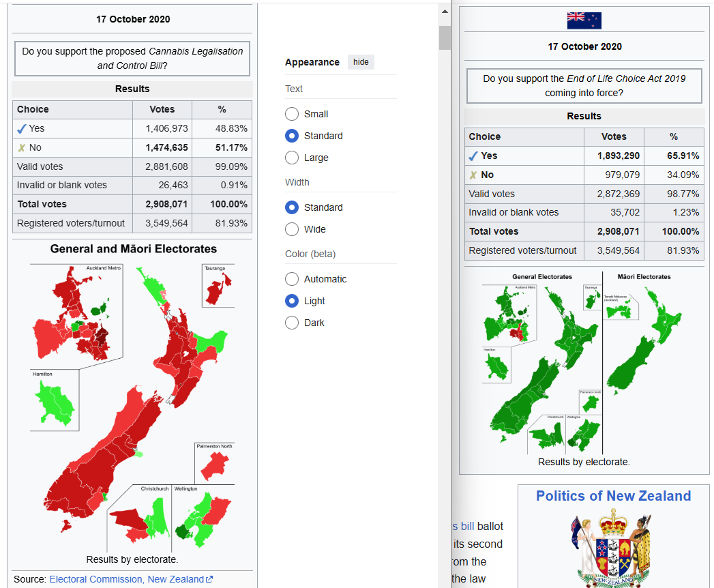Click the X icon beside No in End of Life table
Viewport: 714px width, 588px height.
tap(473, 175)
